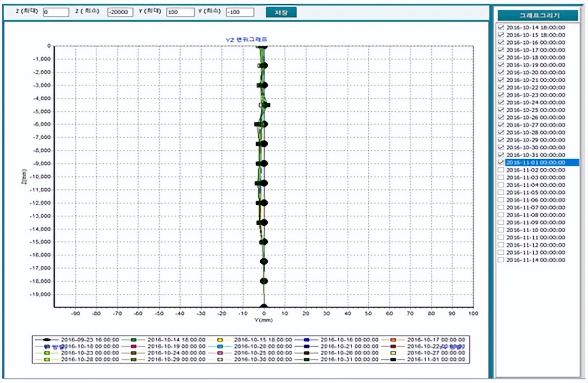The width and height of the screenshot is (588, 383).
Task: Click the 2016-10-17 orange legend marker
Action: (x=393, y=340)
